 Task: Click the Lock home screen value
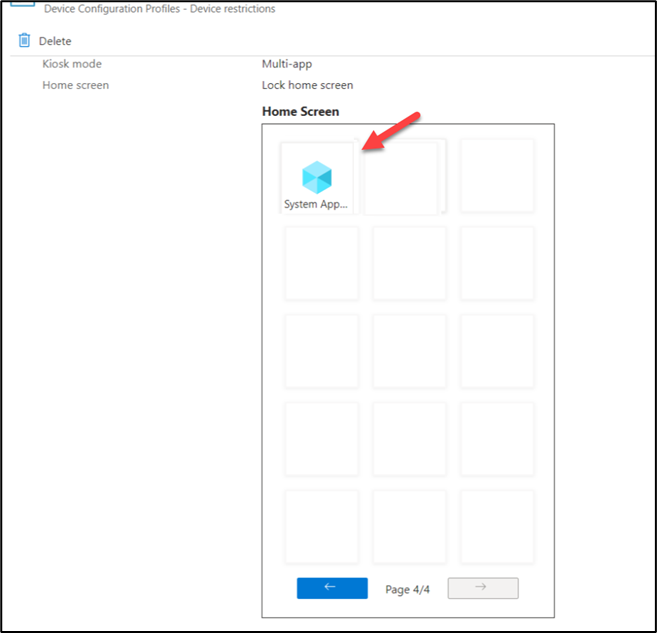pyautogui.click(x=307, y=85)
